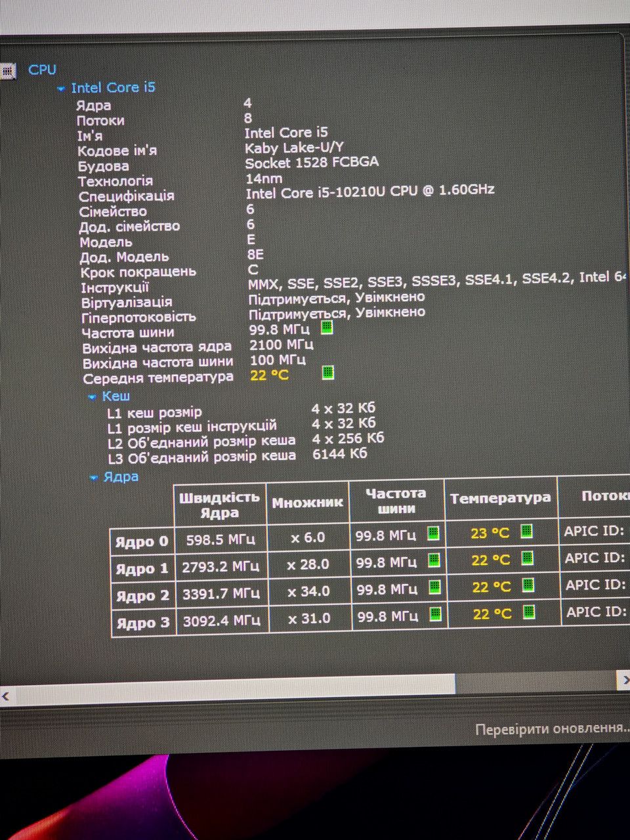Click the CPU section icon

point(7,71)
